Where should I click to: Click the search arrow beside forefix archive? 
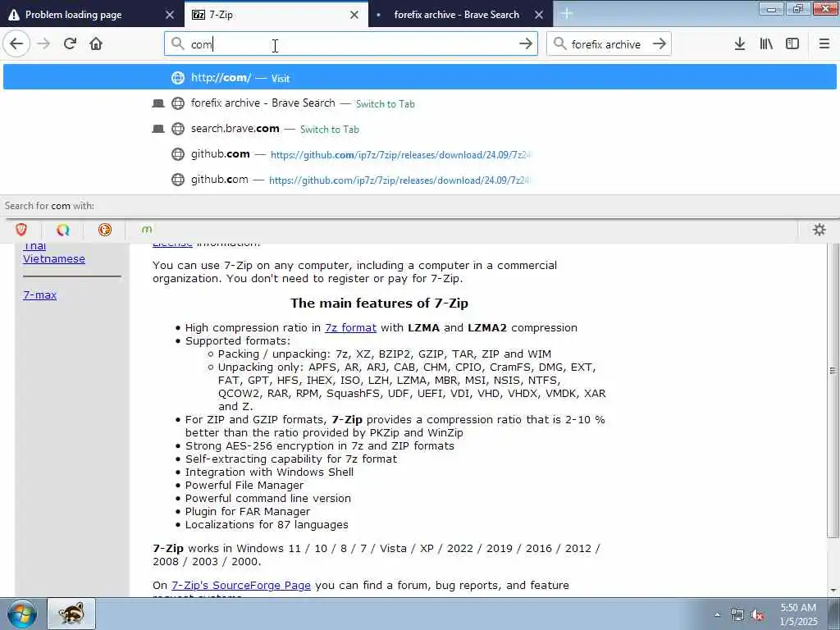pos(660,44)
